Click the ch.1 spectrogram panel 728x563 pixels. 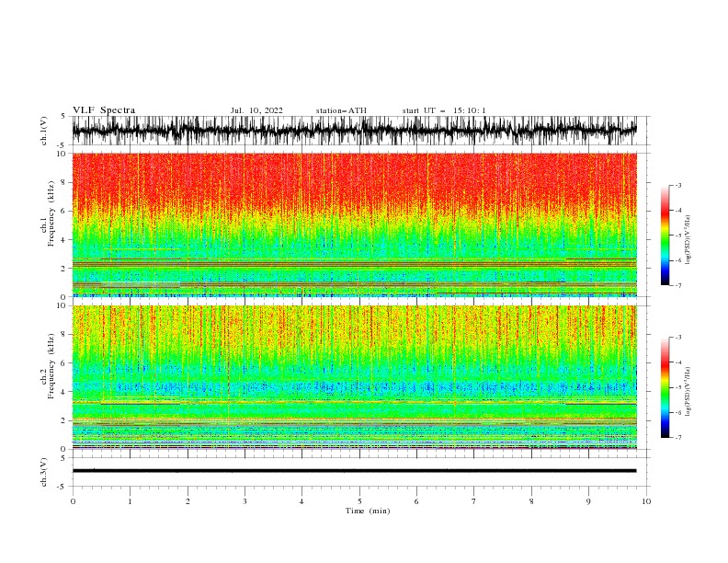354,224
